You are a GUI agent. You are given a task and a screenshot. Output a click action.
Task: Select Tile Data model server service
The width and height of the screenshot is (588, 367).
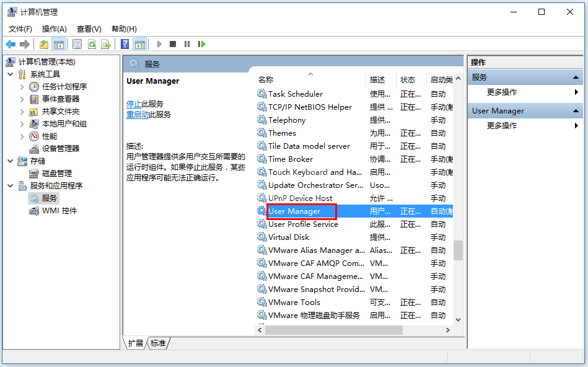[x=354, y=146]
